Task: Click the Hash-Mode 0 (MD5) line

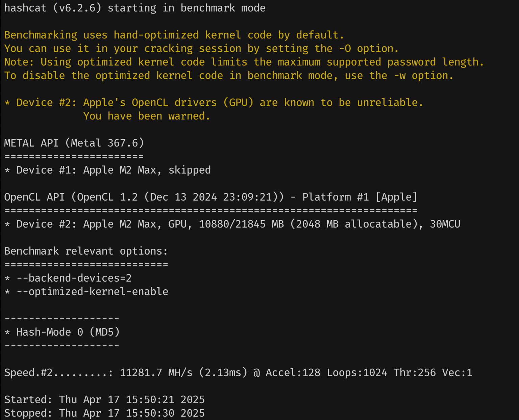Action: [68, 332]
